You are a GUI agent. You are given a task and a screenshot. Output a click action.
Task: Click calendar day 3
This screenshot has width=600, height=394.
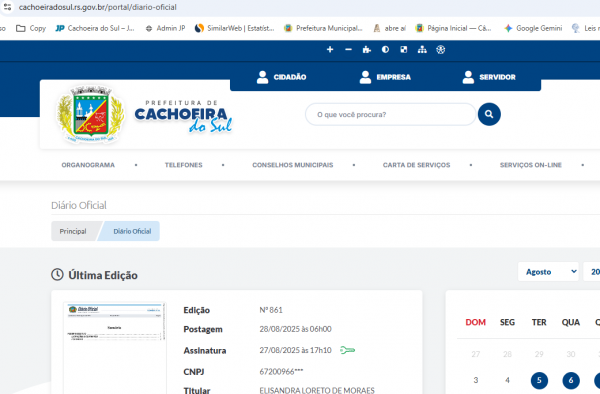(x=476, y=380)
